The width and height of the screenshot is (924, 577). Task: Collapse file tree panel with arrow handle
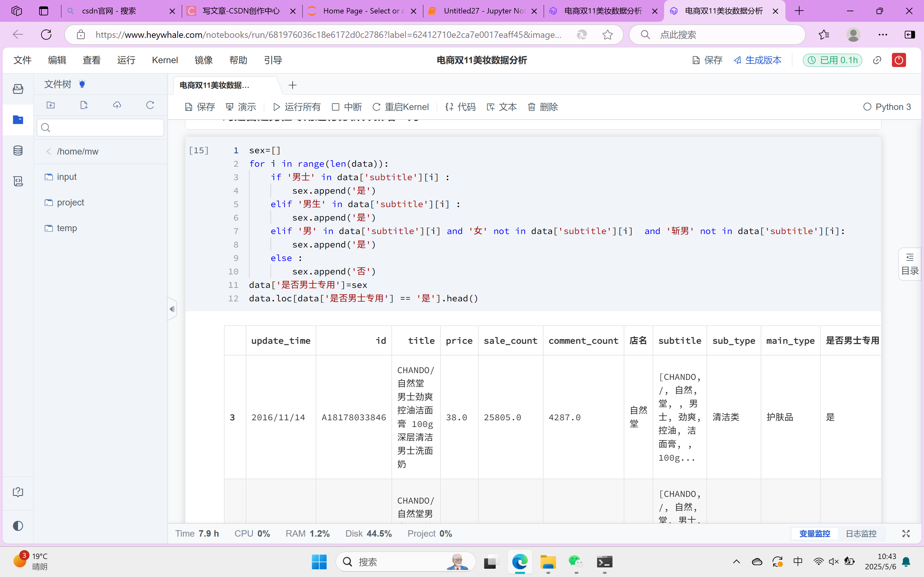pyautogui.click(x=172, y=309)
